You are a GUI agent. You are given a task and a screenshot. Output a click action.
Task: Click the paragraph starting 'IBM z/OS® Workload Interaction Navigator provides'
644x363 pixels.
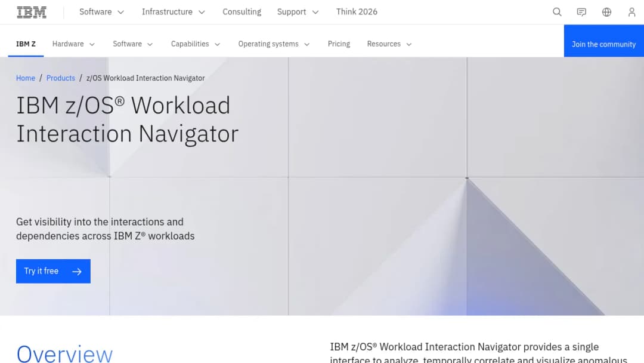(x=479, y=353)
